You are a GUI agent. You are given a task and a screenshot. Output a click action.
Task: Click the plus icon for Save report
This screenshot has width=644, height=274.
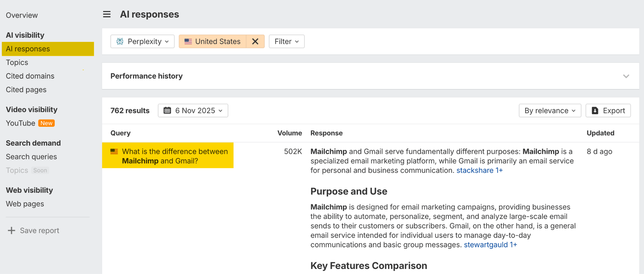[12, 231]
